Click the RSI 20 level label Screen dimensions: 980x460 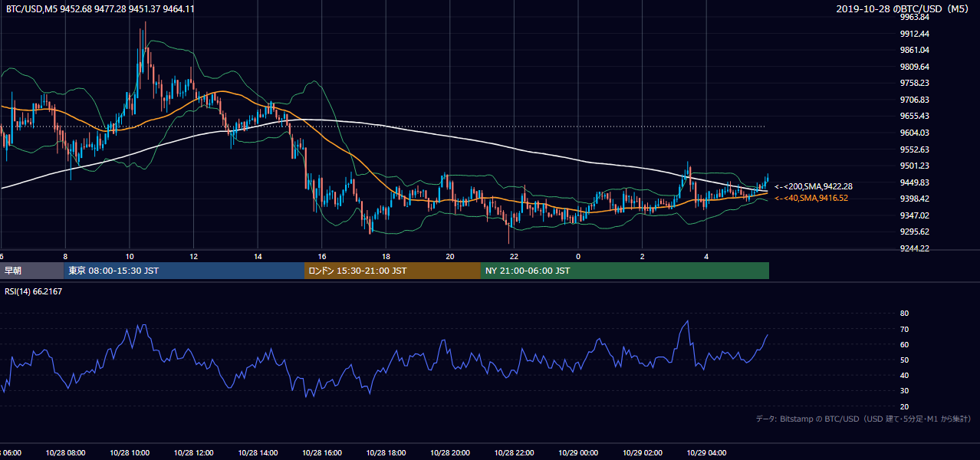[x=905, y=406]
